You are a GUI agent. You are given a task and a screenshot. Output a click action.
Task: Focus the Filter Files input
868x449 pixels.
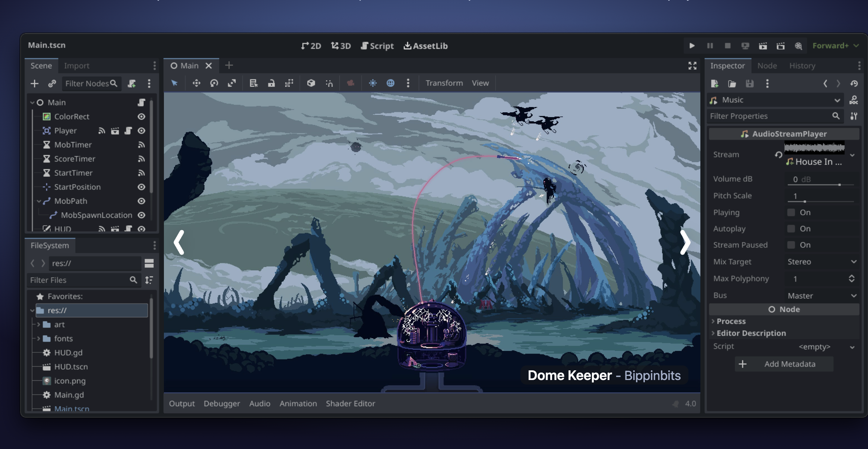coord(84,280)
